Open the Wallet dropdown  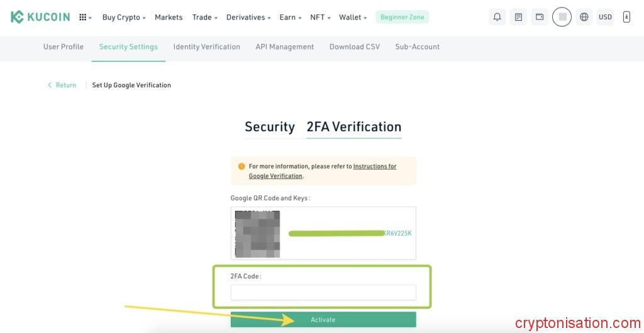click(x=353, y=17)
